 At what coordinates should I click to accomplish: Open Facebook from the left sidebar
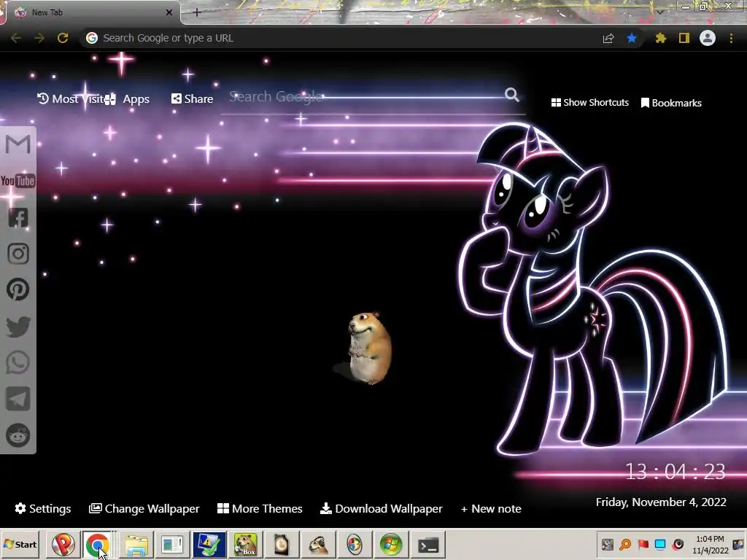pyautogui.click(x=18, y=217)
